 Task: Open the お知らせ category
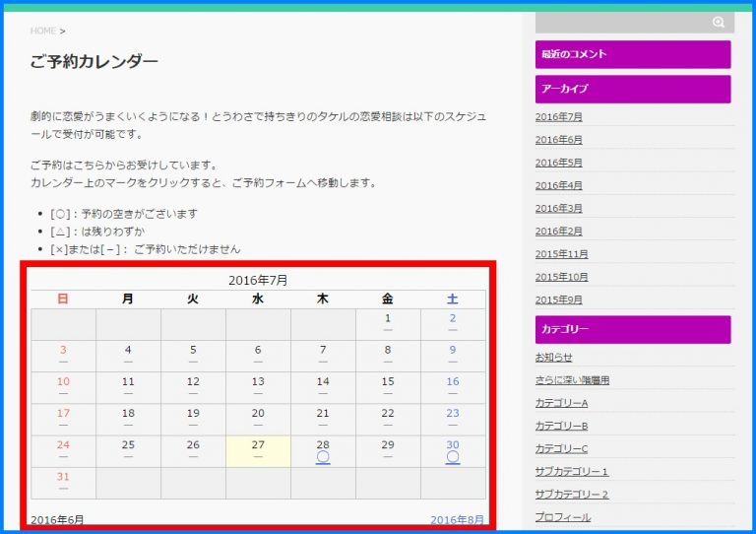click(553, 358)
